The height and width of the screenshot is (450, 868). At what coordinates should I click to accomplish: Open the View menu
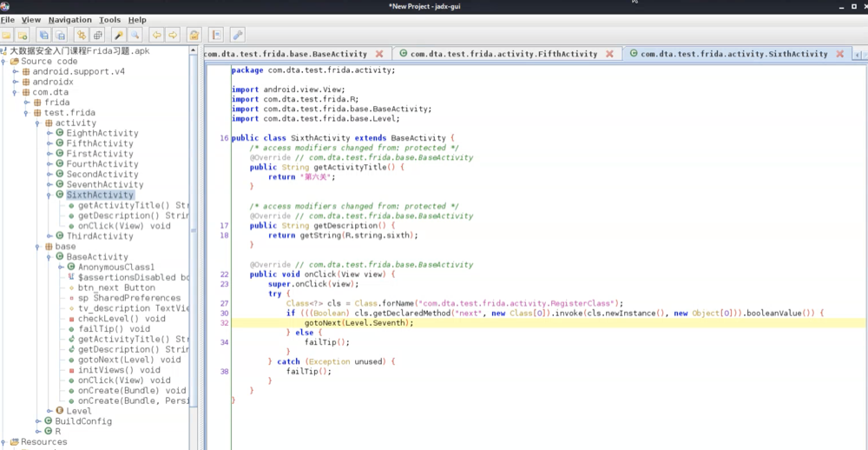(31, 20)
